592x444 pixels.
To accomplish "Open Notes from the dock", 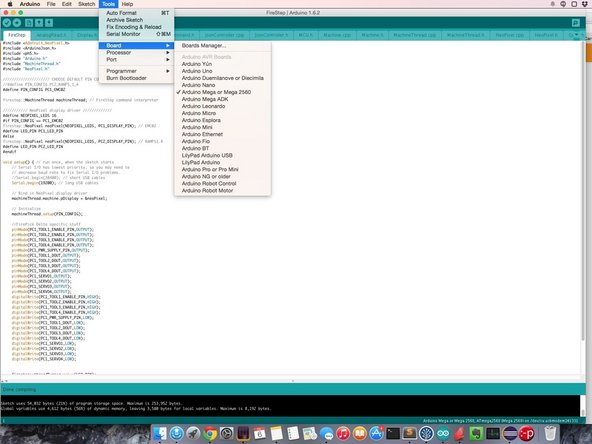I will [276, 433].
